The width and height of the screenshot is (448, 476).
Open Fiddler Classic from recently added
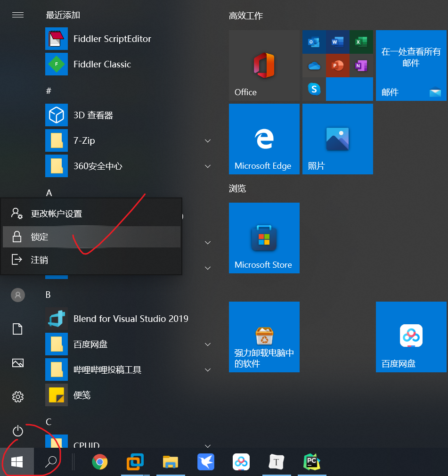point(102,65)
